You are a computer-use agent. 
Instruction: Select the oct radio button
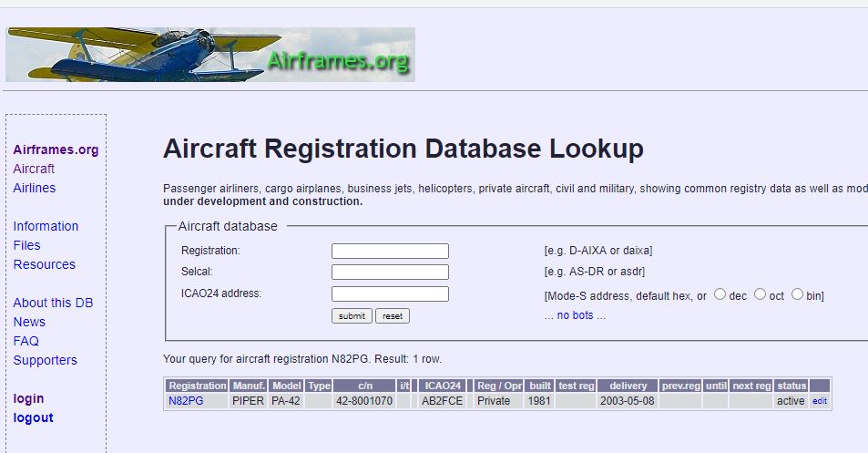click(760, 294)
